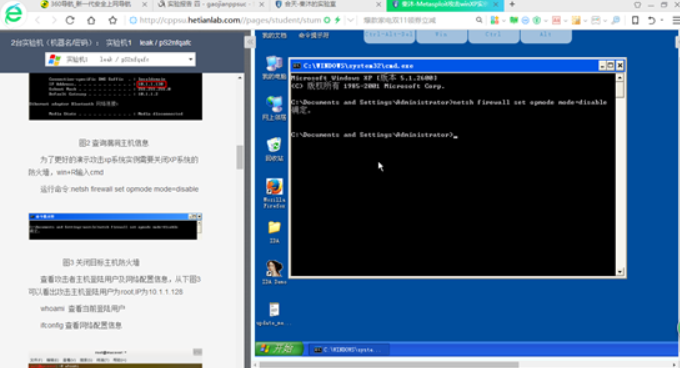This screenshot has height=368, width=680.
Task: Send Ctrl-Alt-Del to the virtual machine
Action: 389,35
